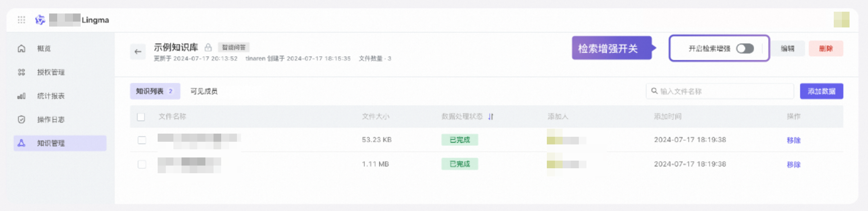Screen dimensions: 868x211
Task: Open 统计报表 statistics chart icon
Action: point(21,96)
